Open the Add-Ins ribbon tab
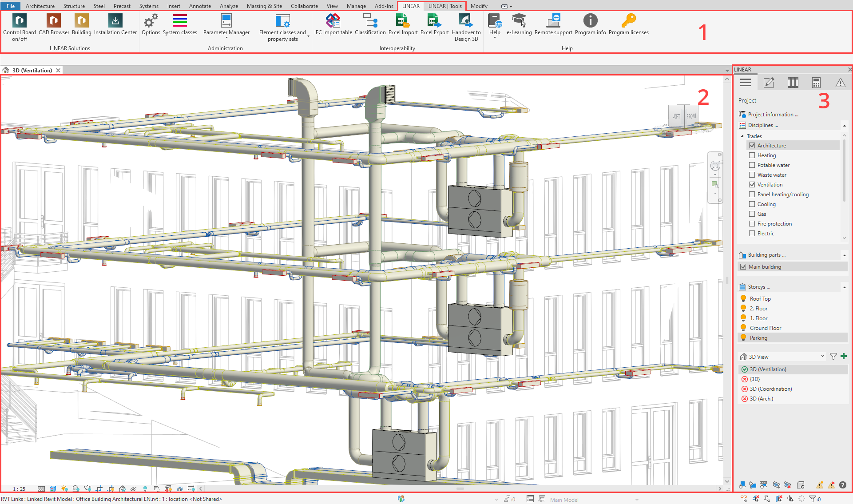Image resolution: width=853 pixels, height=504 pixels. pyautogui.click(x=384, y=6)
